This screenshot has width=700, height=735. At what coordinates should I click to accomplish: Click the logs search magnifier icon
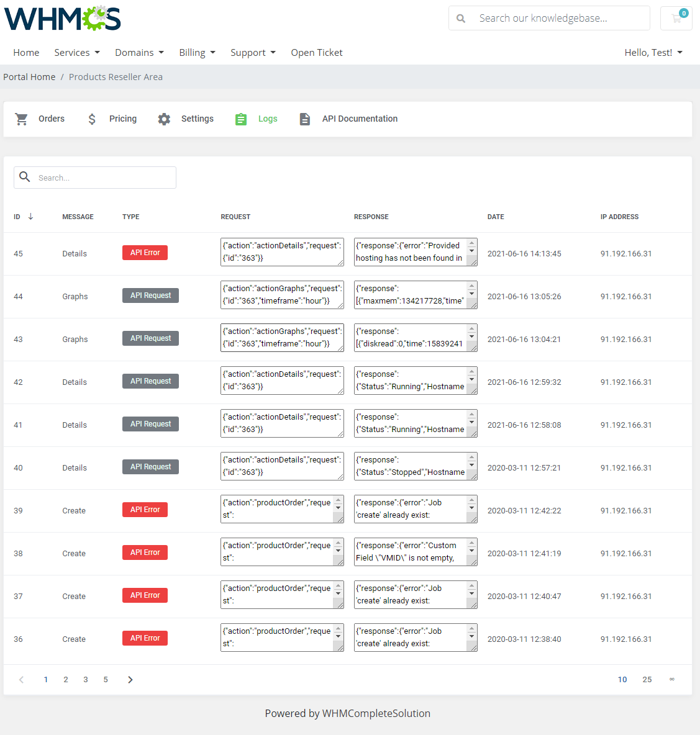click(x=25, y=177)
